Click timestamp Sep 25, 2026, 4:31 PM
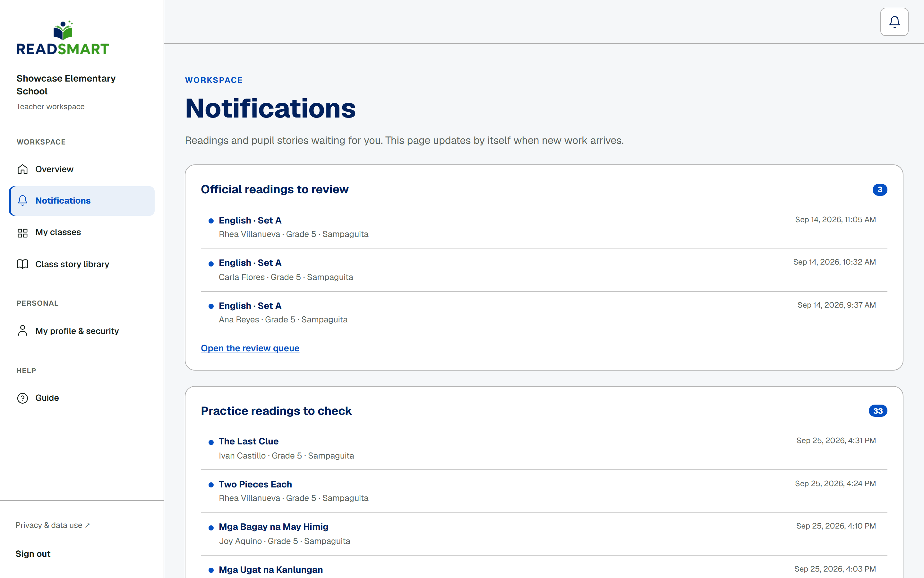The height and width of the screenshot is (578, 924). coord(836,441)
